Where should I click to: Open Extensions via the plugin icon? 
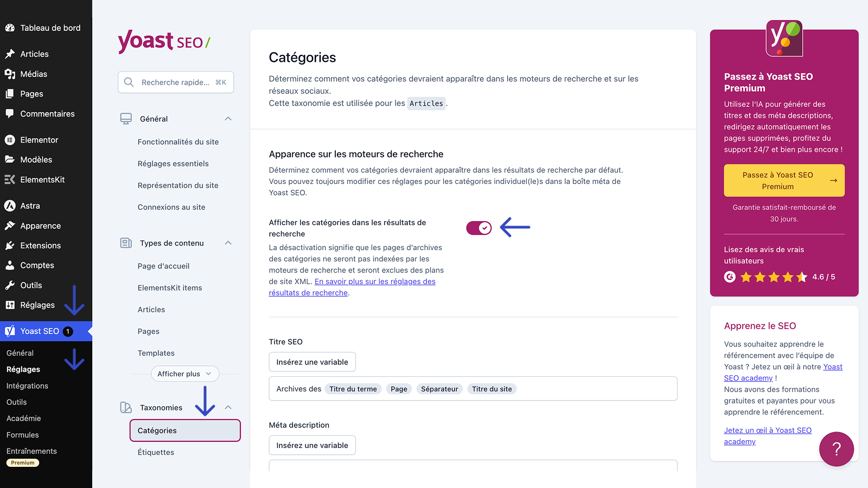point(10,245)
